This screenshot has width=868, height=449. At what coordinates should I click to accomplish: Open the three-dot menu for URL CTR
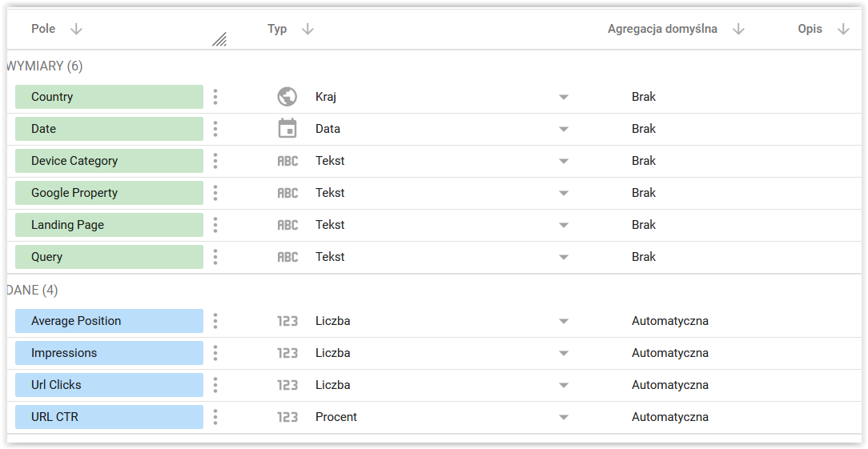pos(215,418)
